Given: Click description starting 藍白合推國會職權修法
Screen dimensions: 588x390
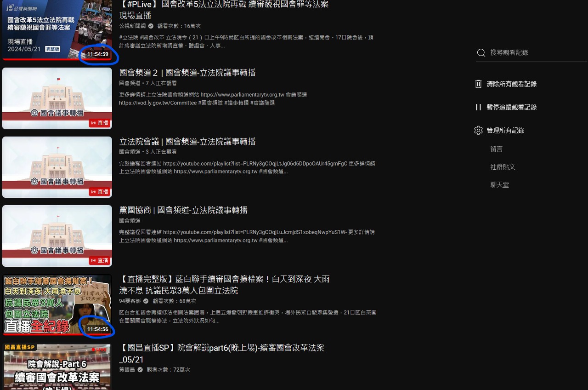Looking at the screenshot, I should pos(248,316).
